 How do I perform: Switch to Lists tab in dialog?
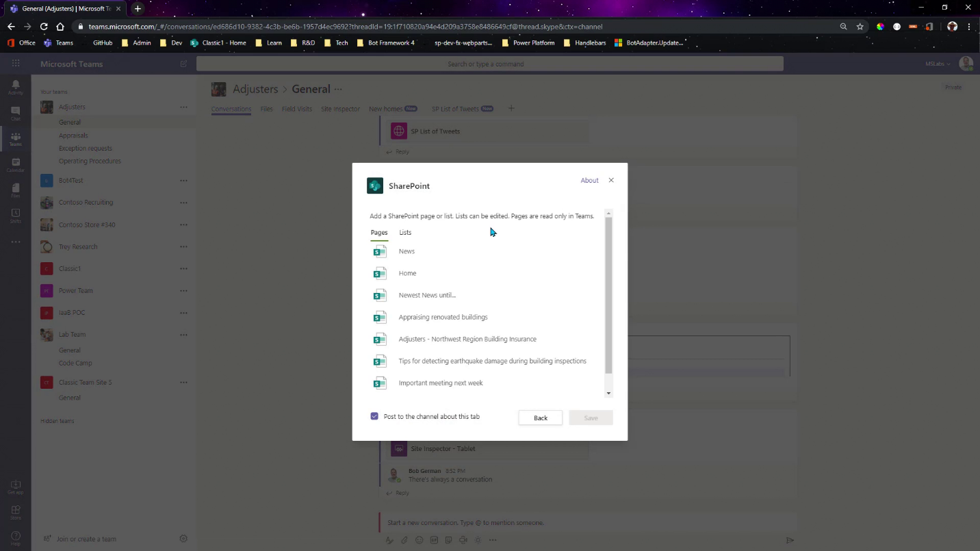pyautogui.click(x=405, y=233)
